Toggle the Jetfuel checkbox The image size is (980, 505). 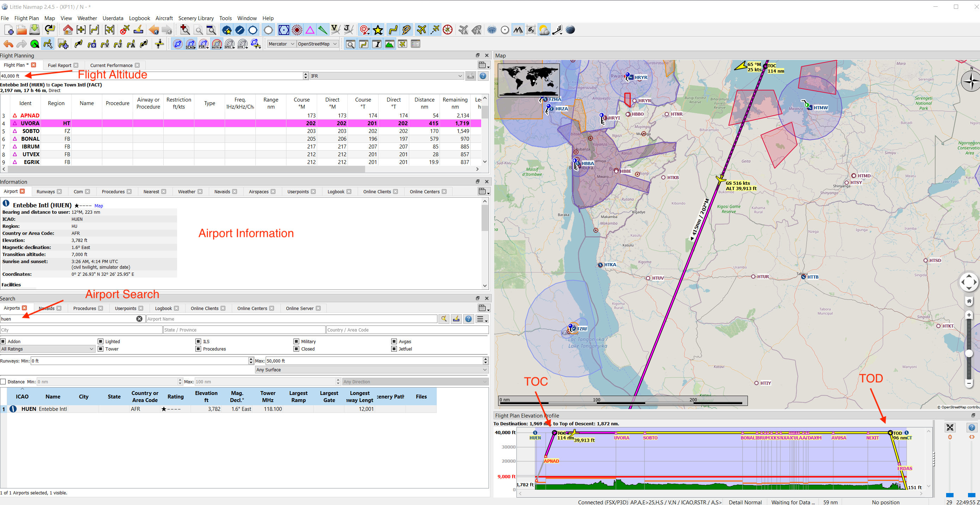tap(394, 349)
